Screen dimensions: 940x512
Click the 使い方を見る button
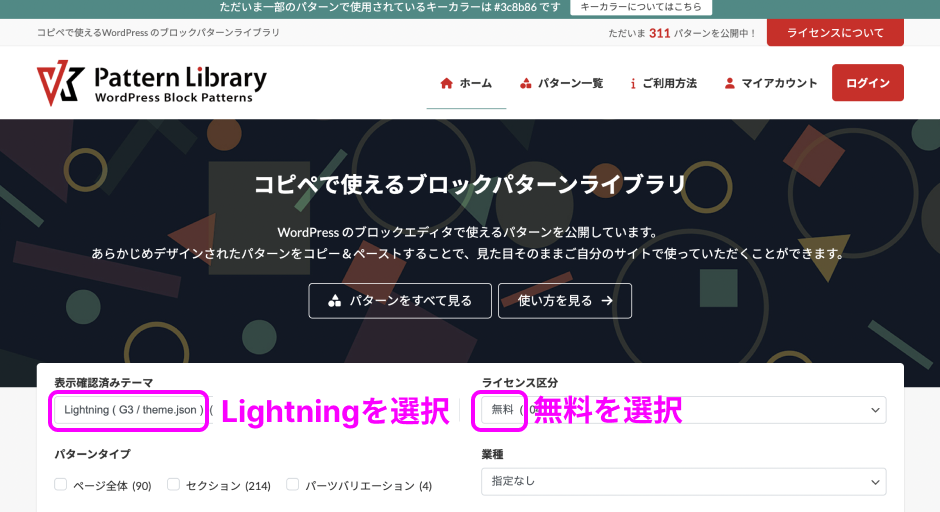click(565, 301)
